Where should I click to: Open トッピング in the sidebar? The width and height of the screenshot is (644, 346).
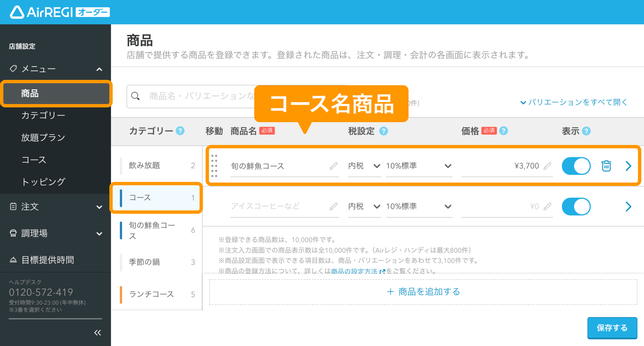pos(43,182)
